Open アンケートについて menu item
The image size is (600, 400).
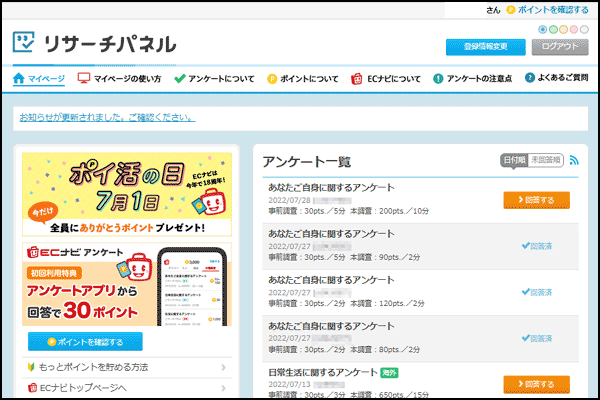point(214,79)
